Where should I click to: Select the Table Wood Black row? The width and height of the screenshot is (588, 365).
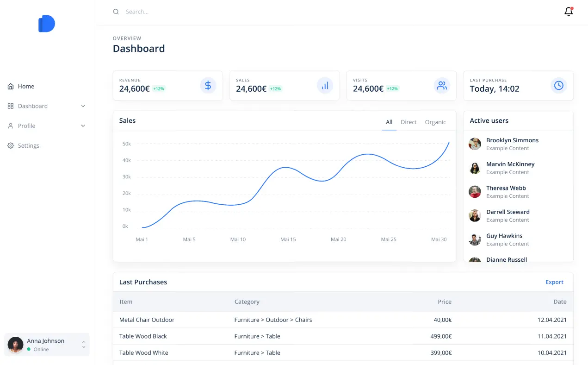click(343, 336)
